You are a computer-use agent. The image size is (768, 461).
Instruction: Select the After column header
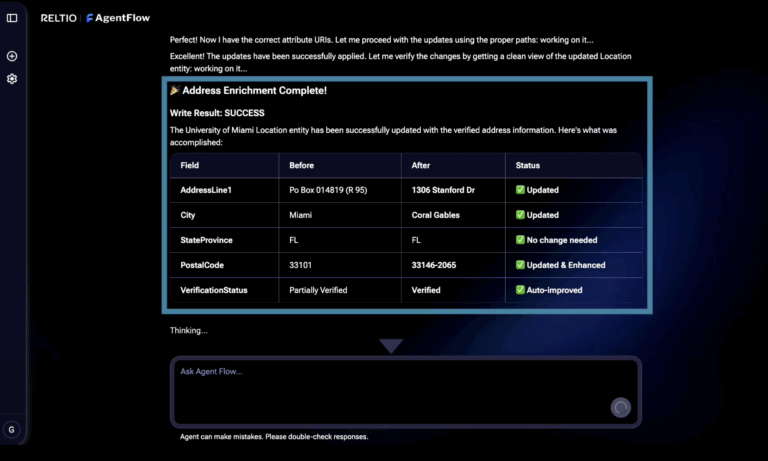421,164
